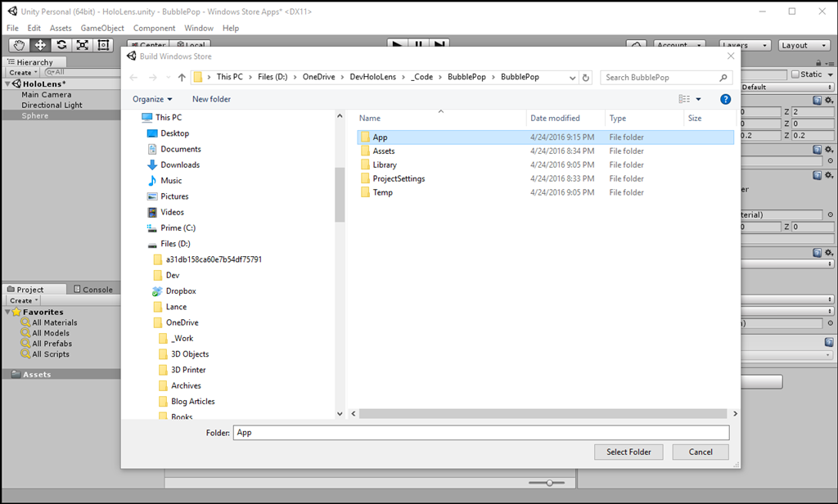Go up one folder level in dialog
838x504 pixels.
(x=182, y=78)
